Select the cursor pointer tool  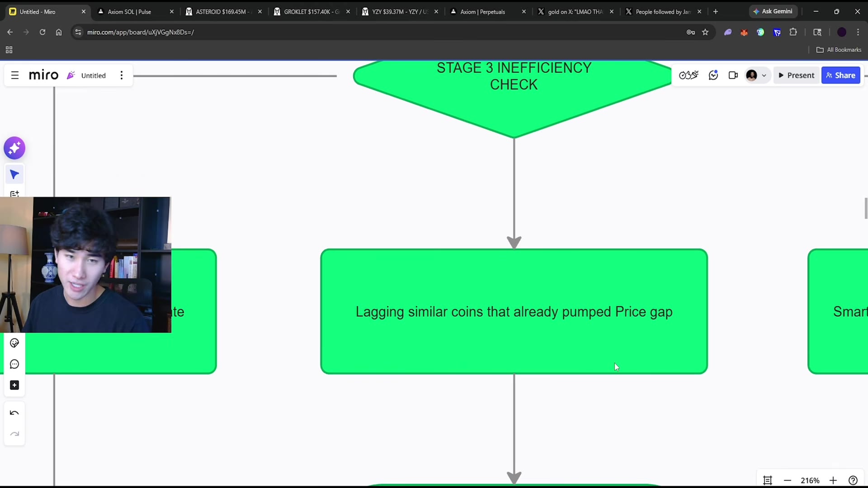point(14,174)
